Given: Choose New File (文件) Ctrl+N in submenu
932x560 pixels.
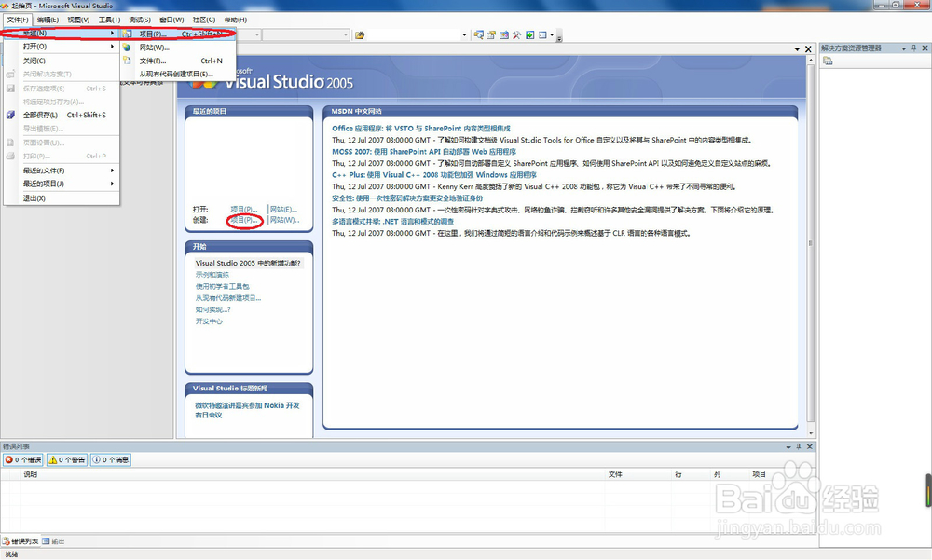Looking at the screenshot, I should click(x=178, y=61).
